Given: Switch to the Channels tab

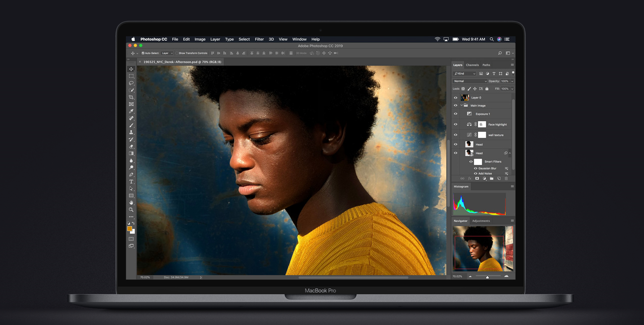Looking at the screenshot, I should tap(472, 65).
